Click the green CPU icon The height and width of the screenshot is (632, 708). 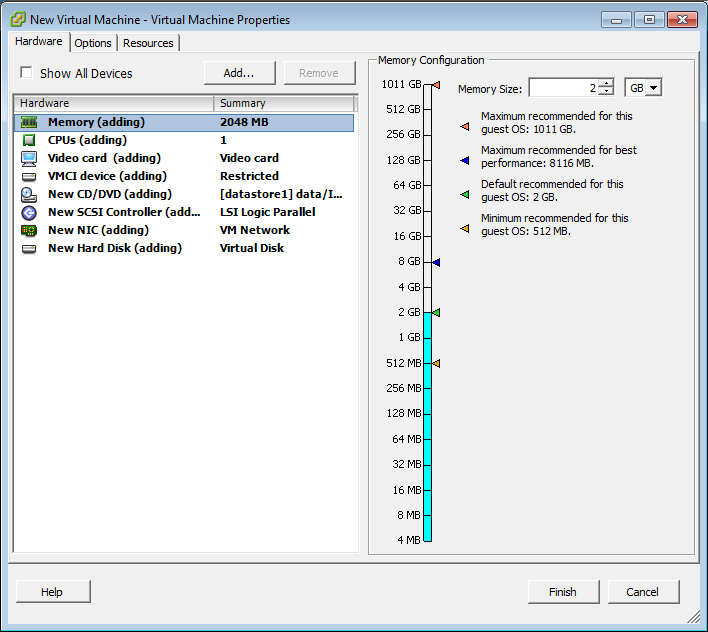tap(29, 140)
